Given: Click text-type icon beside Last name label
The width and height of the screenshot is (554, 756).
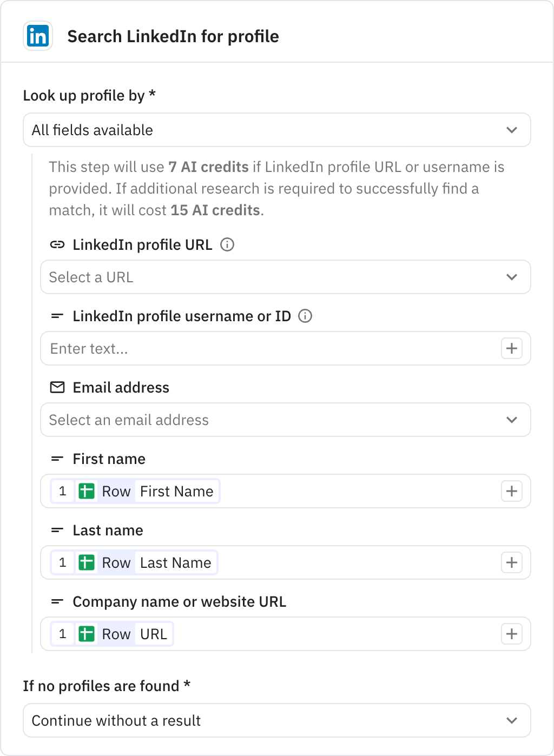Looking at the screenshot, I should [57, 530].
